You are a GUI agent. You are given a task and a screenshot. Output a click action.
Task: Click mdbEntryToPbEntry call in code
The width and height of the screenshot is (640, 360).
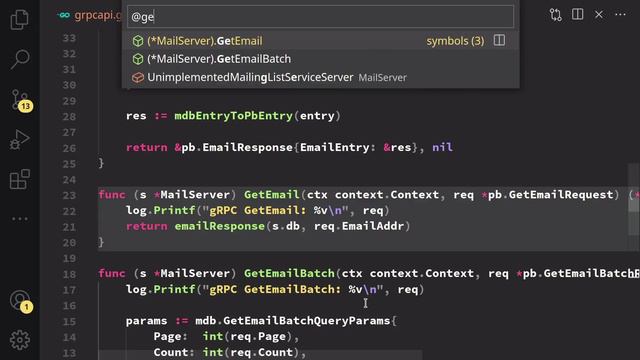pyautogui.click(x=233, y=116)
